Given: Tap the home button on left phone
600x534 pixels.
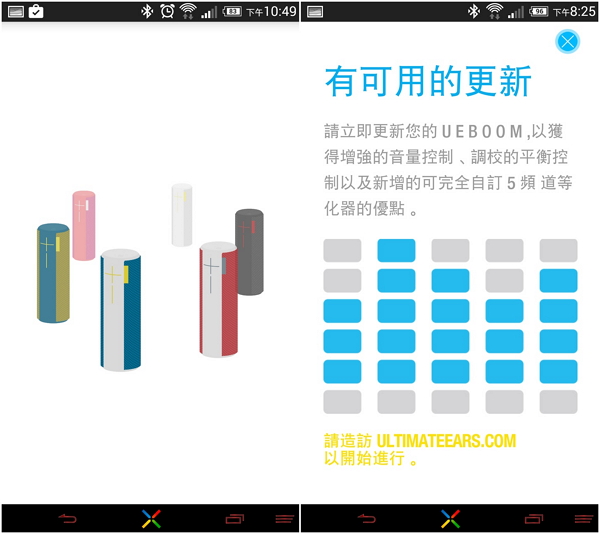Looking at the screenshot, I should pos(151,518).
